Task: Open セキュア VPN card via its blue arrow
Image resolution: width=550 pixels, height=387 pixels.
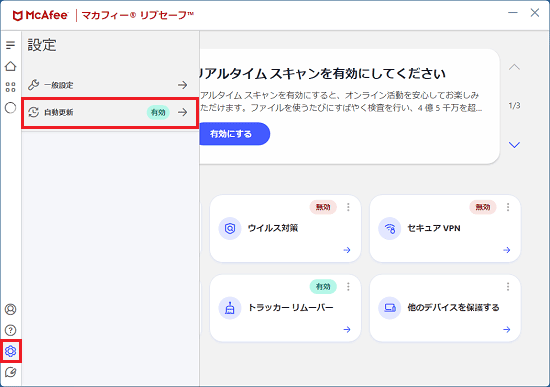Action: point(507,250)
